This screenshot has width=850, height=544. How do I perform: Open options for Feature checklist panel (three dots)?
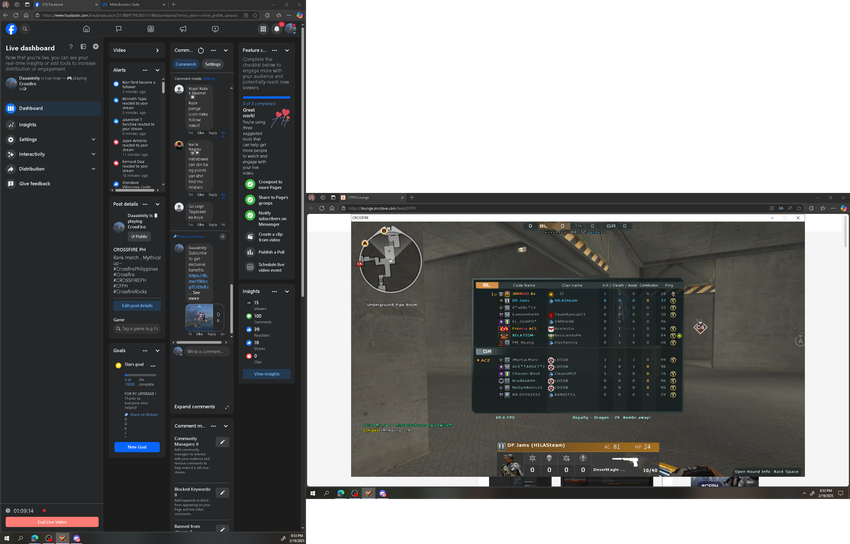(x=274, y=50)
